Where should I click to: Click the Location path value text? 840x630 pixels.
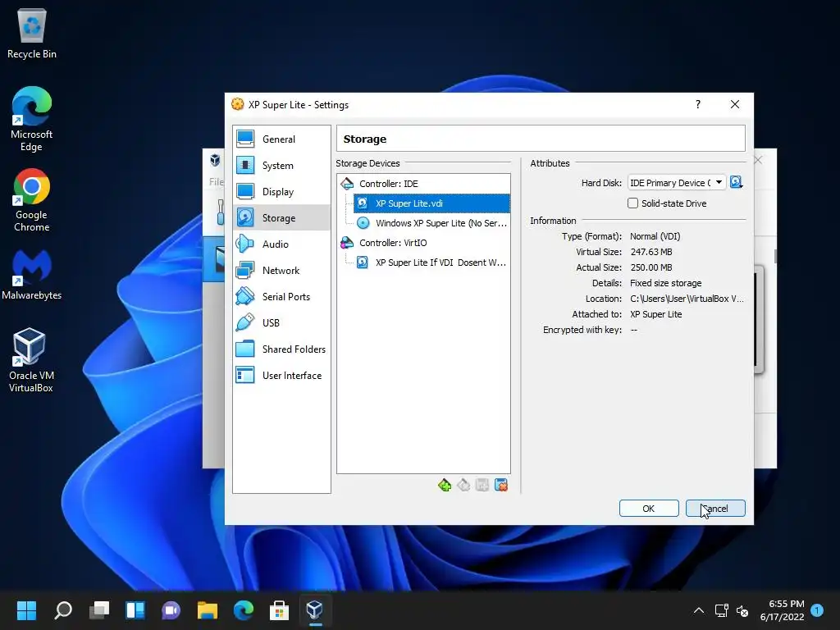pos(687,299)
